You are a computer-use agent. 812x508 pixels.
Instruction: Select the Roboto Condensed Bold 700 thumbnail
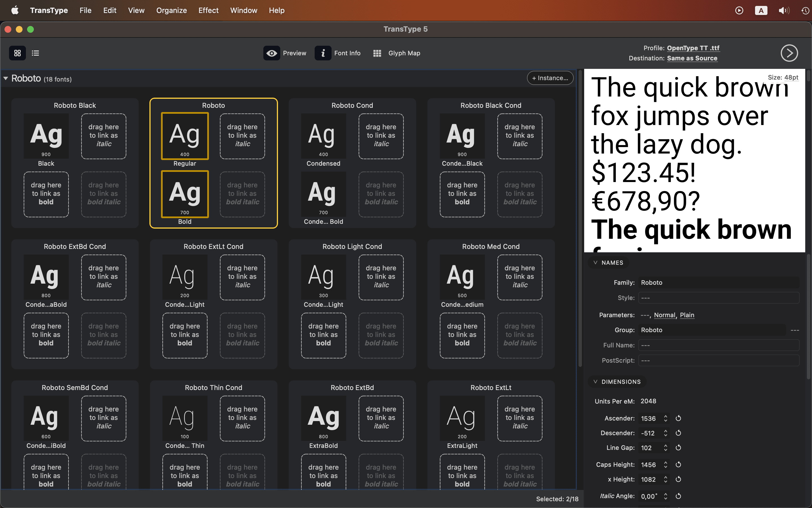pos(323,194)
